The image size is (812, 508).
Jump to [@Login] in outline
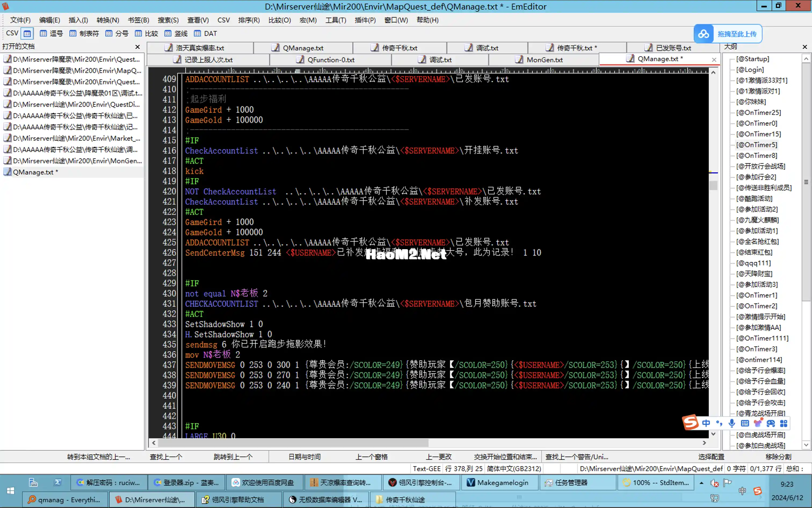(x=750, y=70)
